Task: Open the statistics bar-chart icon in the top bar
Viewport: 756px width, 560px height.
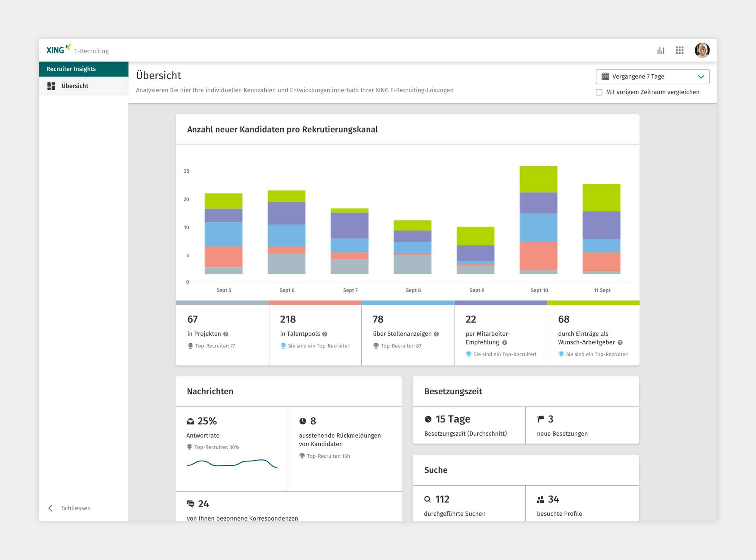Action: (x=661, y=50)
